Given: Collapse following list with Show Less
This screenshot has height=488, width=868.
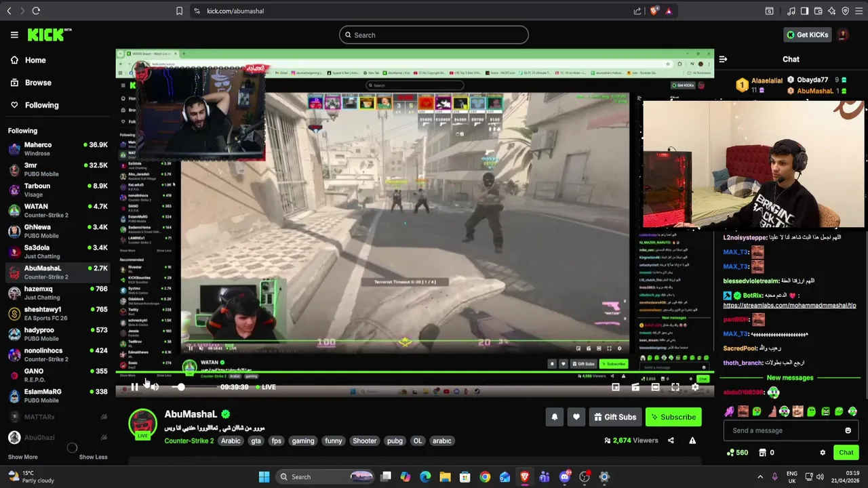Looking at the screenshot, I should (93, 457).
